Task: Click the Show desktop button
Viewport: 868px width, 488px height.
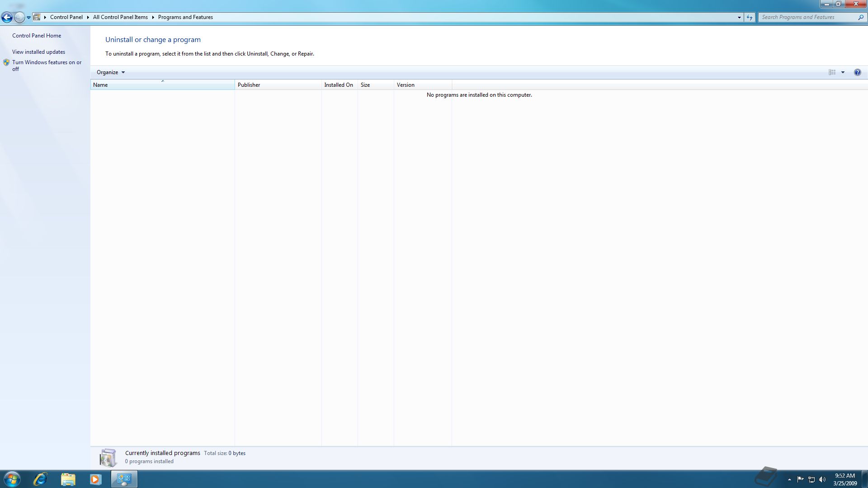Action: point(864,479)
